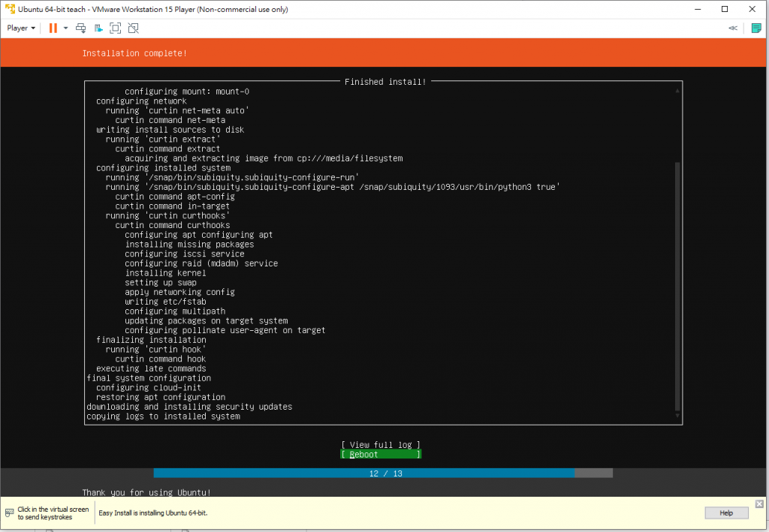The image size is (769, 532).
Task: Click the log scrollbar's up arrow
Action: point(677,91)
